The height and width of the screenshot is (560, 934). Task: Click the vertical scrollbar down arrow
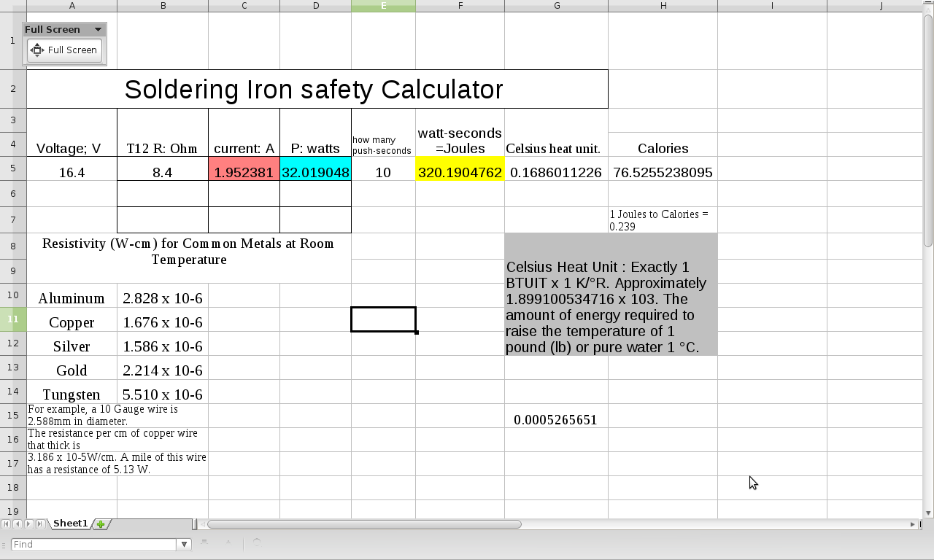pyautogui.click(x=928, y=513)
